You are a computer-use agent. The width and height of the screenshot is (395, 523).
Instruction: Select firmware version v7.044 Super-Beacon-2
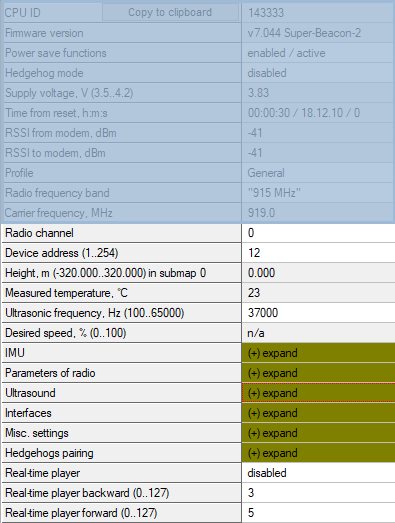[318, 33]
